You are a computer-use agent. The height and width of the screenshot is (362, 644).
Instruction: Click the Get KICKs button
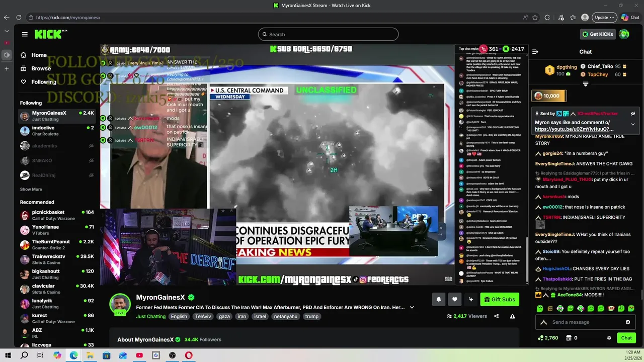click(x=598, y=34)
